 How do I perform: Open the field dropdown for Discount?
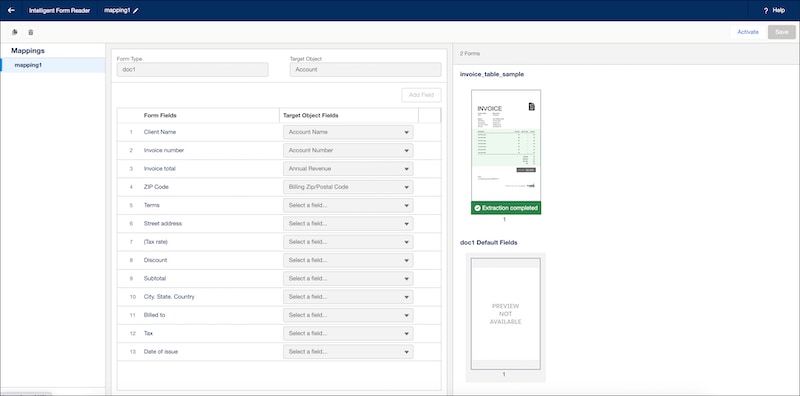coord(348,260)
